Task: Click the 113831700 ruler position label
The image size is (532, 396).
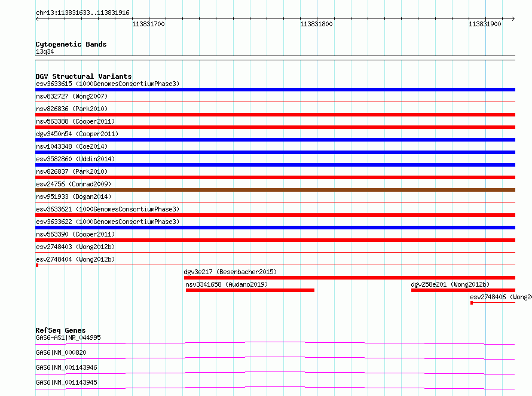Action: (x=148, y=24)
